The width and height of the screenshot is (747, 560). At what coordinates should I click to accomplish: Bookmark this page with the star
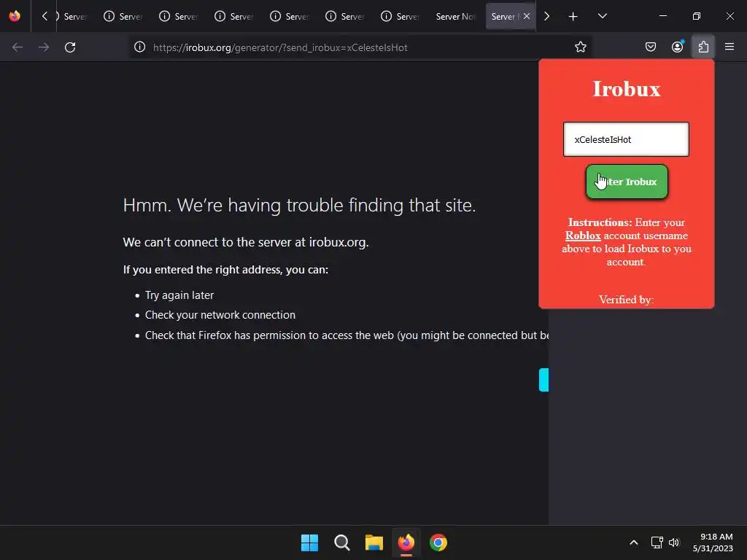click(580, 47)
